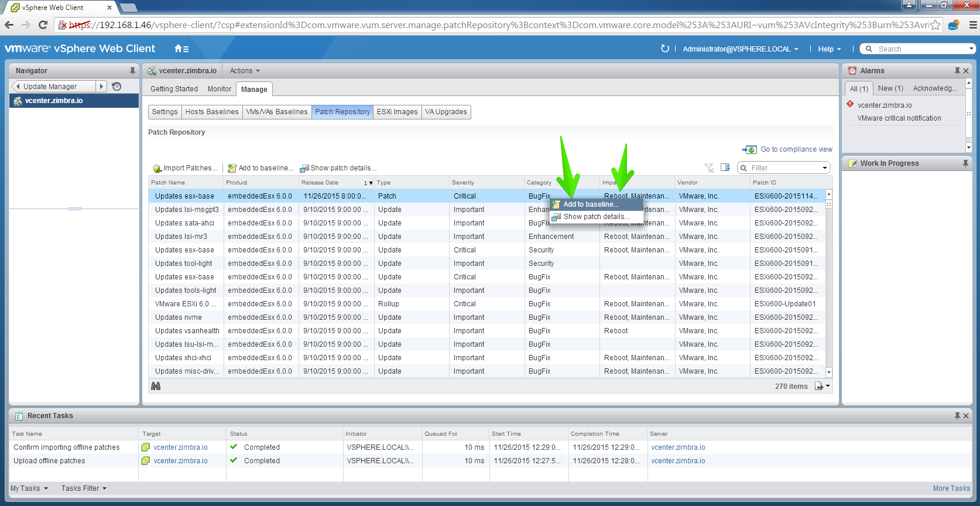
Task: Go forward with Navigator arrow button
Action: coord(101,86)
